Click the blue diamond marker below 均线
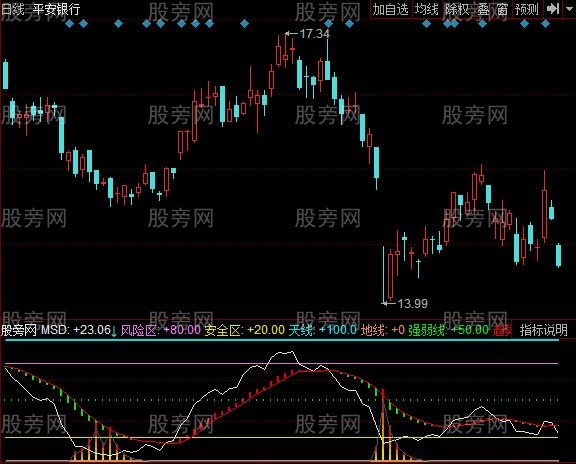The height and width of the screenshot is (464, 576). 426,24
